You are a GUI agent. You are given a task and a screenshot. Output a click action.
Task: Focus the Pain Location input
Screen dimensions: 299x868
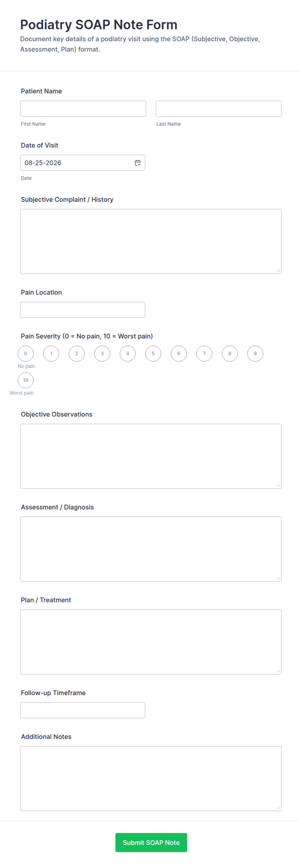pyautogui.click(x=83, y=310)
